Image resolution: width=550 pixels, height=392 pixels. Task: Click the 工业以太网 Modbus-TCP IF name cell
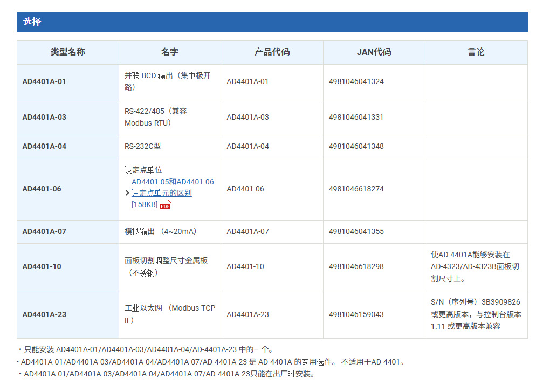170,314
